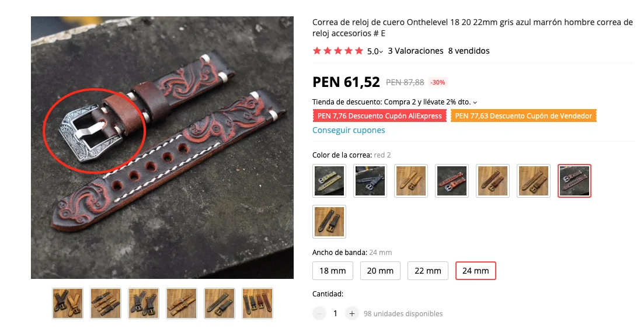Expand the Tienda de descuento offer details
Viewport: 644px width, 332px height.
coord(475,102)
